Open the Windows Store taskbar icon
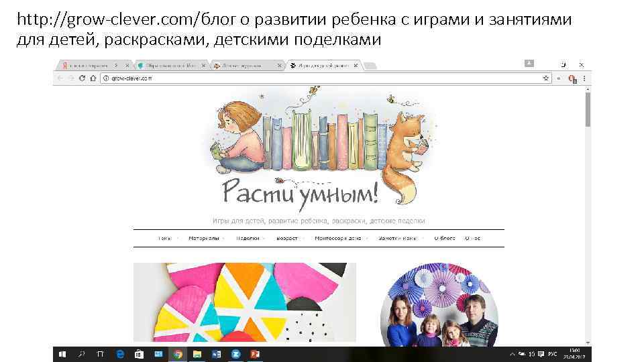 tap(140, 354)
